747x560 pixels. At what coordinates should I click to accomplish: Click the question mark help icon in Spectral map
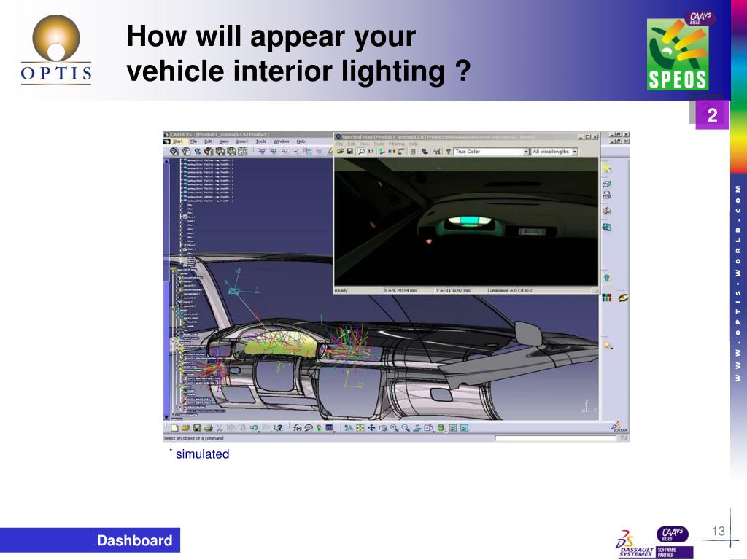click(448, 152)
